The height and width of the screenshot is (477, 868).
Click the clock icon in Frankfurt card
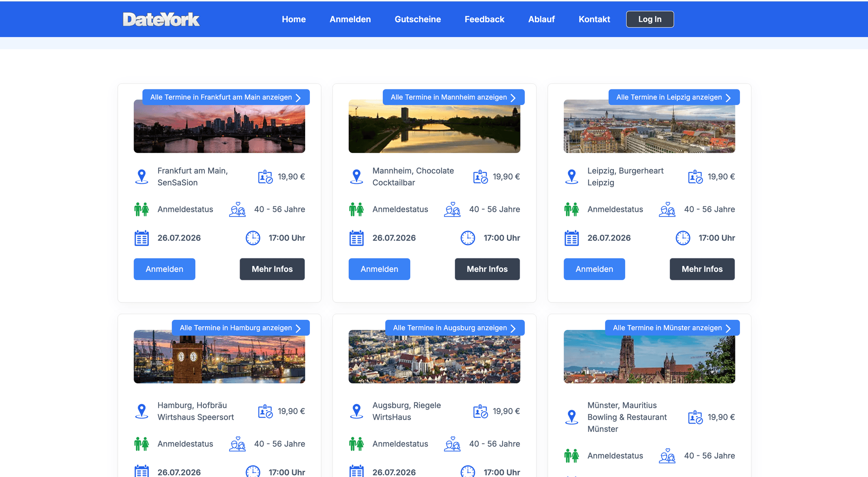point(253,238)
